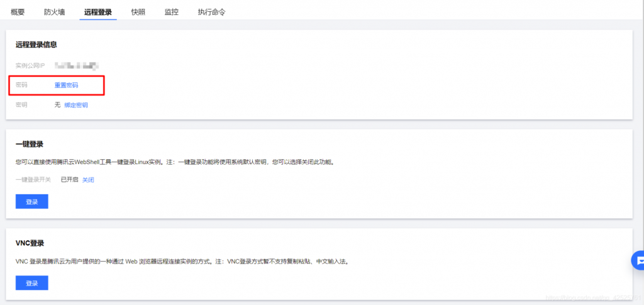
Task: Click the 一键登录 section heading
Action: coord(30,144)
